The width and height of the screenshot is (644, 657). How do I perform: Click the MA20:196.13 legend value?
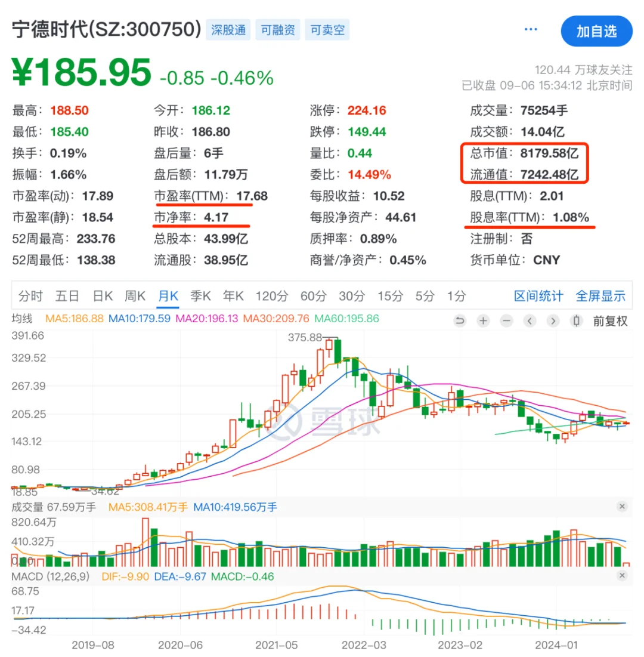[x=206, y=319]
